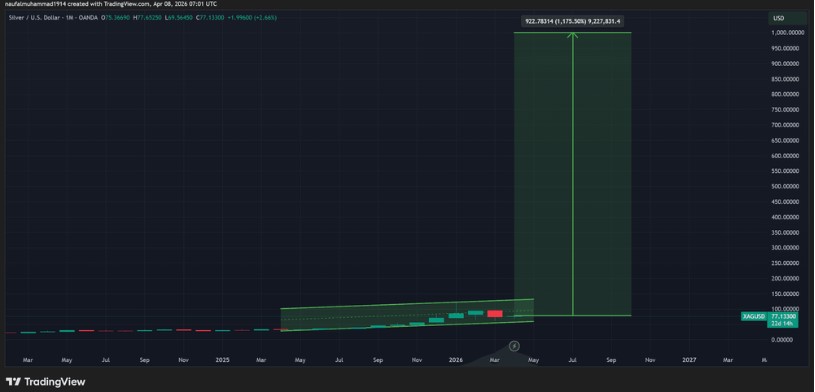Click the measure tooltip showing 922.78314

[x=572, y=21]
